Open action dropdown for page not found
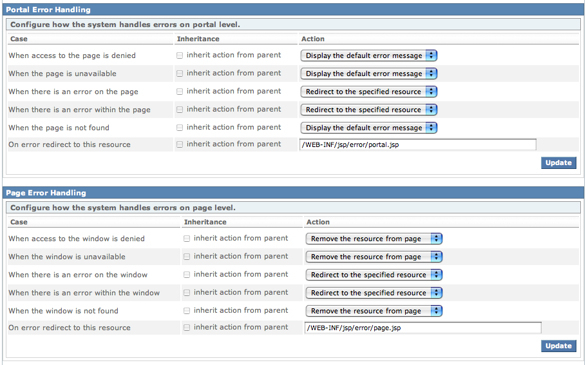The image size is (588, 365). coord(368,128)
